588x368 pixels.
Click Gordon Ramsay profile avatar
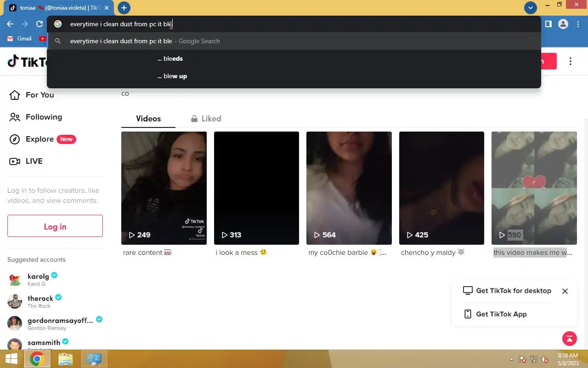click(15, 324)
